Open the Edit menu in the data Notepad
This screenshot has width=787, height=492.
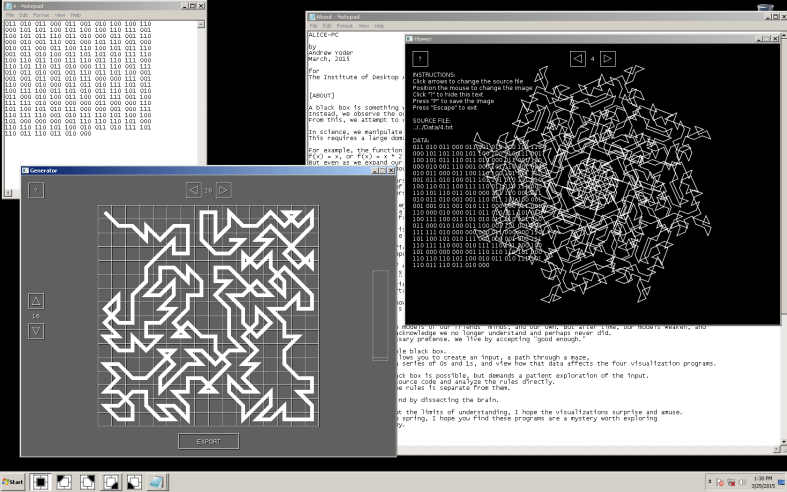click(22, 15)
